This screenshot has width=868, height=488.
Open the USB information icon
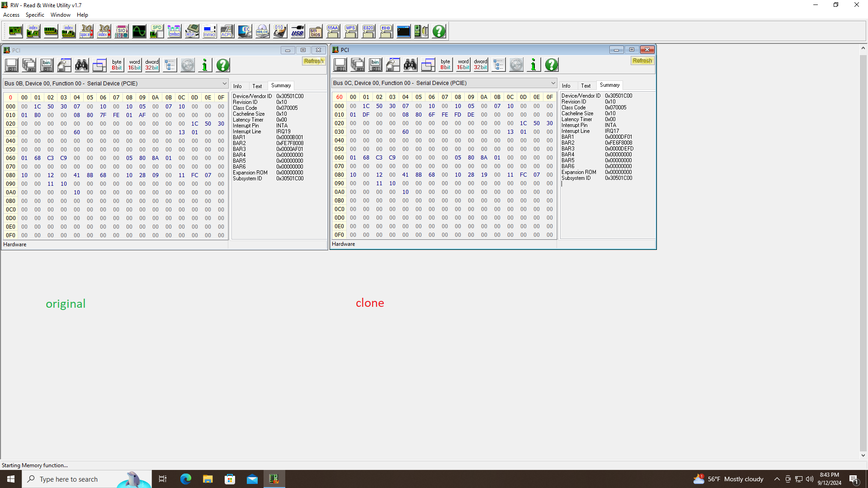(x=297, y=31)
